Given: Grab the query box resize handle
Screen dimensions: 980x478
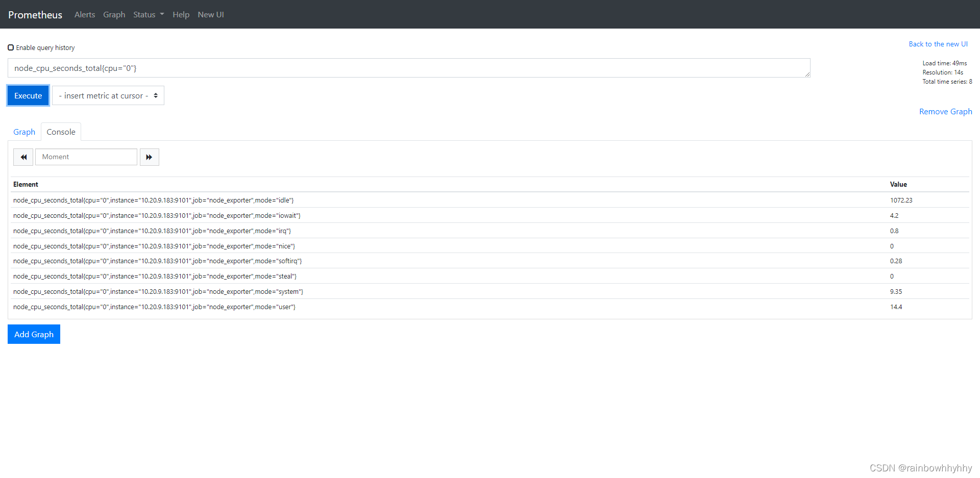Looking at the screenshot, I should point(807,74).
